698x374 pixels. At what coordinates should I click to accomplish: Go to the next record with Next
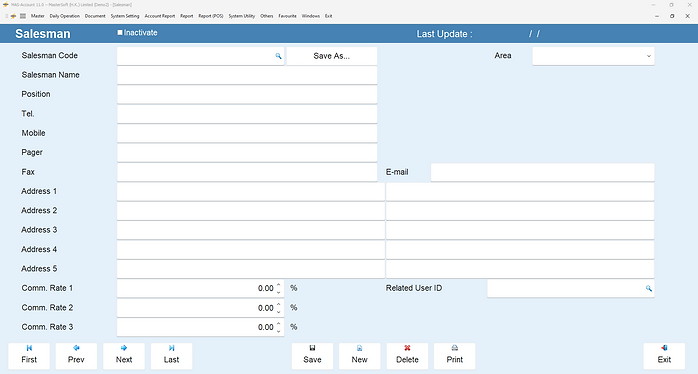[x=124, y=356]
